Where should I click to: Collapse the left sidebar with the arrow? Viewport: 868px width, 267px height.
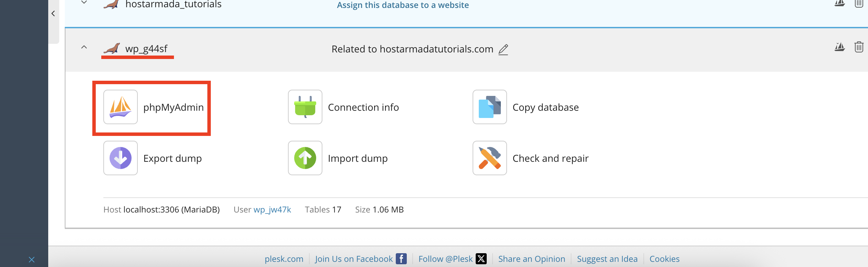[x=53, y=13]
